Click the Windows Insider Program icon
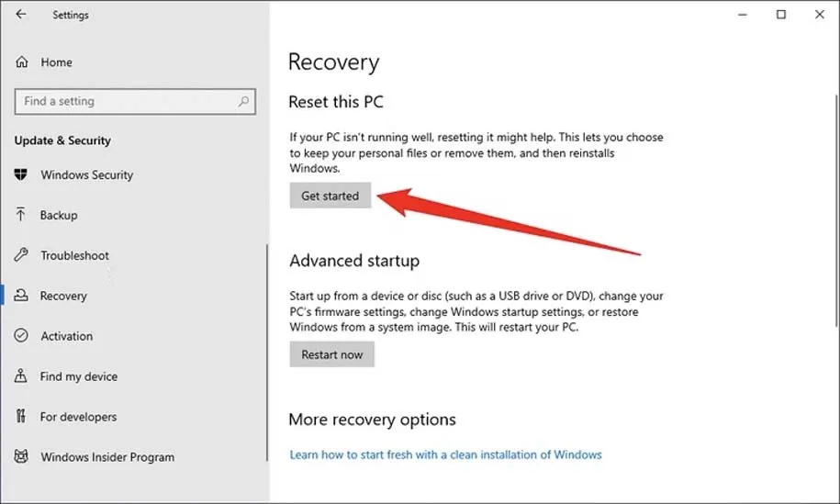The width and height of the screenshot is (840, 504). click(21, 457)
